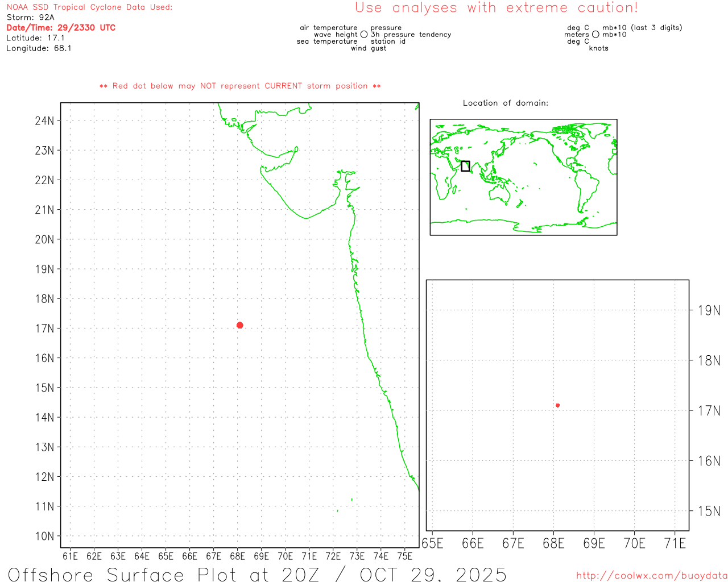728x582 pixels.
Task: Click the red dot in the zoomed inset map
Action: coord(557,405)
